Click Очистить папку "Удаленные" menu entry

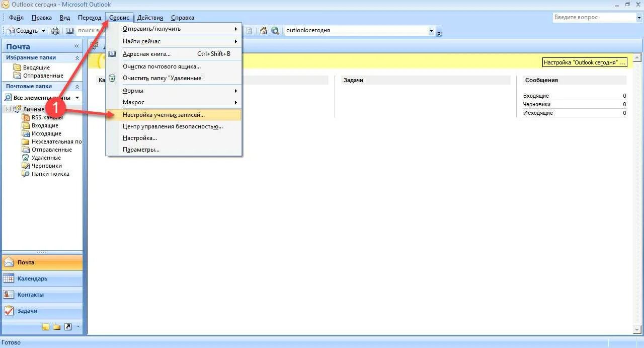174,78
